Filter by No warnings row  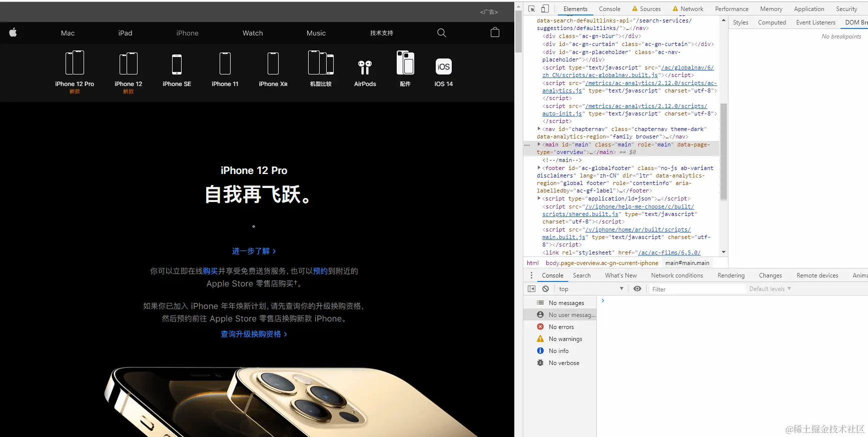click(560, 339)
